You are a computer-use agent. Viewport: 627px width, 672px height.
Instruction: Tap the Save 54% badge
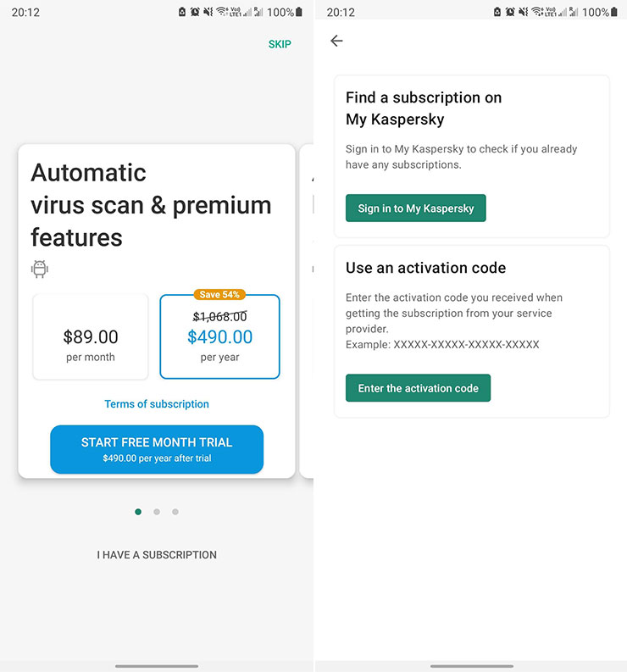(x=220, y=295)
